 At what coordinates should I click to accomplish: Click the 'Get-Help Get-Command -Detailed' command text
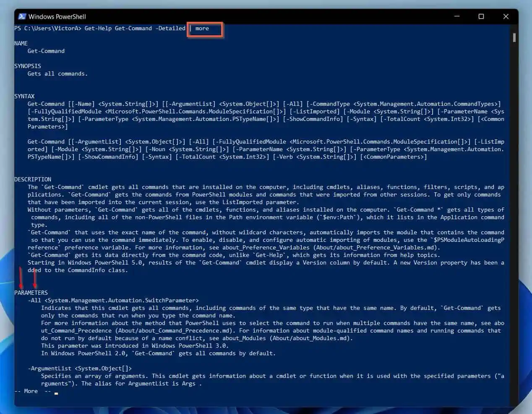135,28
